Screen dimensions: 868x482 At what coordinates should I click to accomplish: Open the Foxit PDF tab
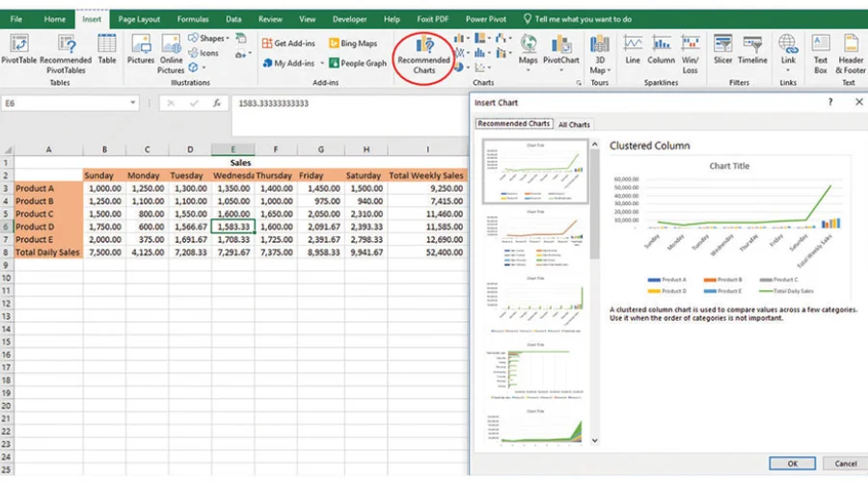(432, 19)
